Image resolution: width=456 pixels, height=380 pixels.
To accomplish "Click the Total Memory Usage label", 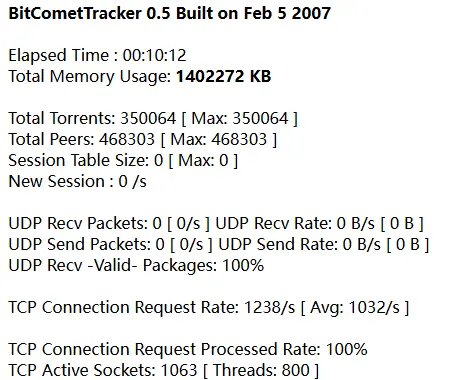I will (89, 77).
